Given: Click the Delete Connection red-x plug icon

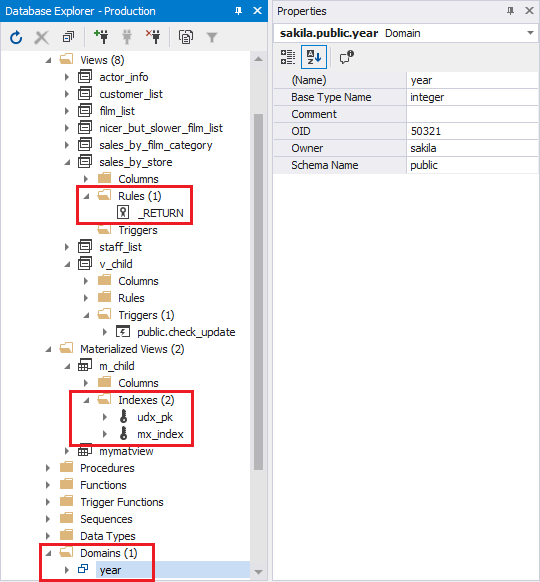Looking at the screenshot, I should [x=153, y=37].
